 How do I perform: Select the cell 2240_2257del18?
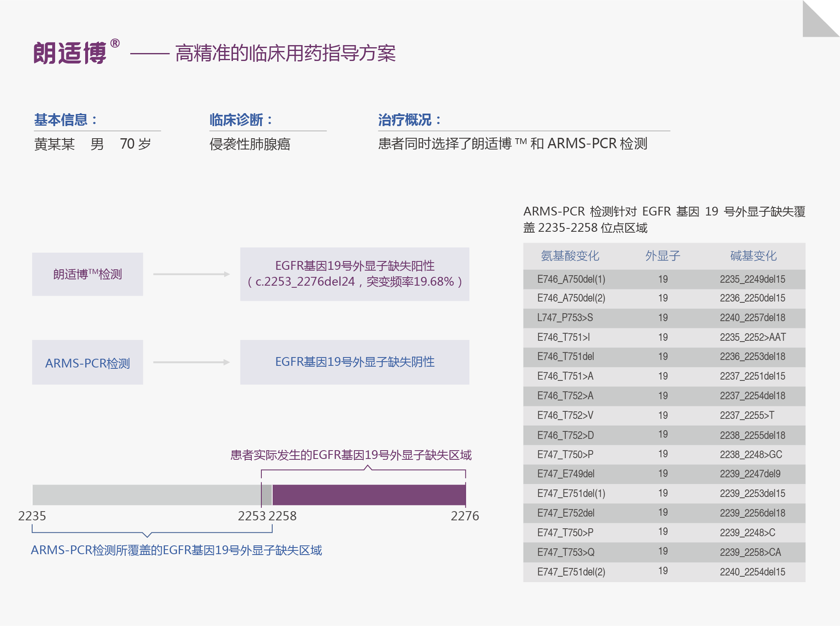click(753, 318)
